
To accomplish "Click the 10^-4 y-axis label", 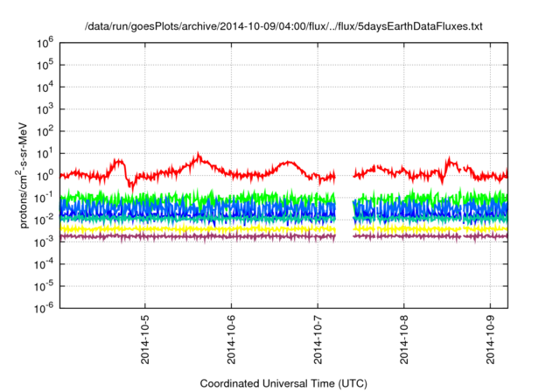I will [44, 265].
